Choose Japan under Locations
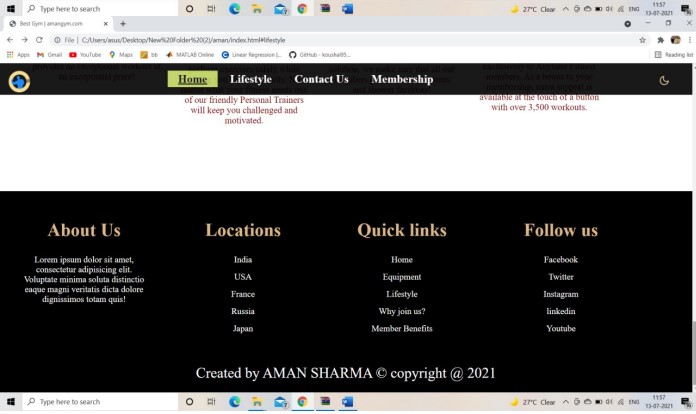This screenshot has height=414, width=696. point(243,328)
